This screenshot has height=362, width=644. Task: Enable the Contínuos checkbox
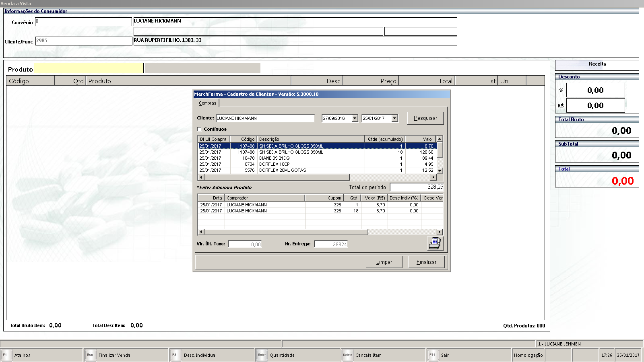click(200, 130)
